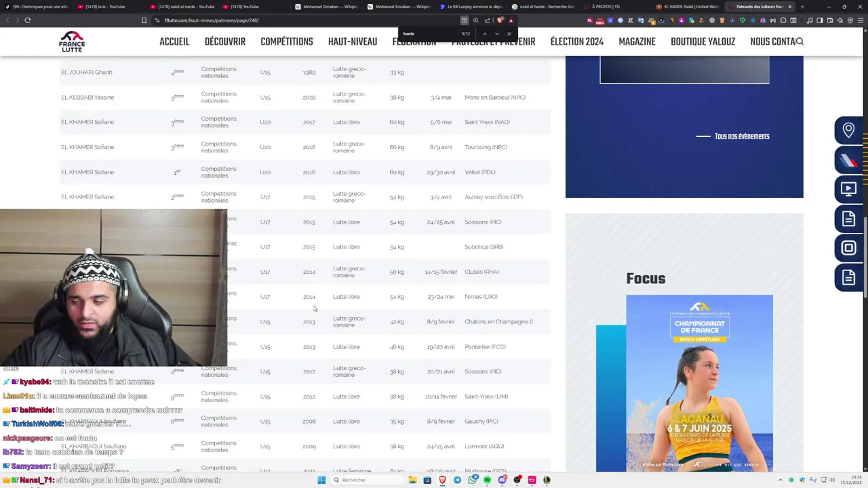The height and width of the screenshot is (488, 868).
Task: Click the bookmark icon in address bar
Action: click(144, 20)
